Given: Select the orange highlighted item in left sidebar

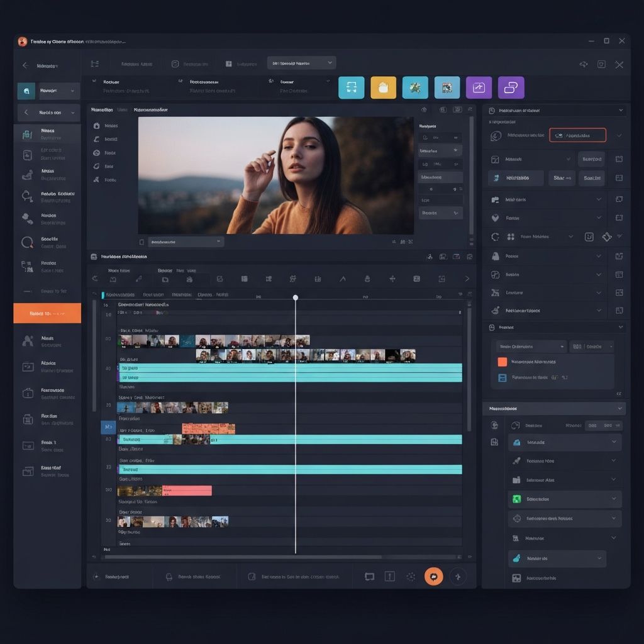Looking at the screenshot, I should coord(47,313).
